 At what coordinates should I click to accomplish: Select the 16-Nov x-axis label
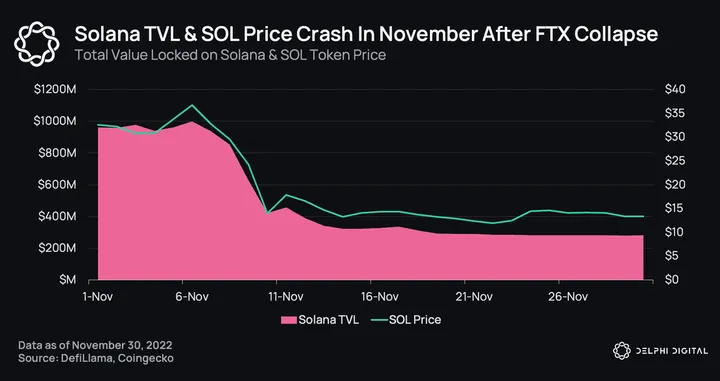[x=382, y=297]
